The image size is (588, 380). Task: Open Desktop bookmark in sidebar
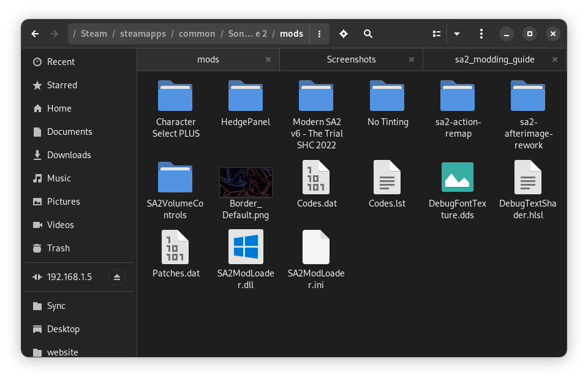coord(79,329)
